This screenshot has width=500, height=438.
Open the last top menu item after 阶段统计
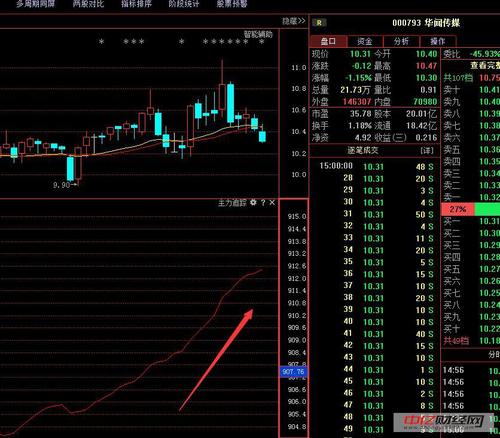tap(232, 4)
